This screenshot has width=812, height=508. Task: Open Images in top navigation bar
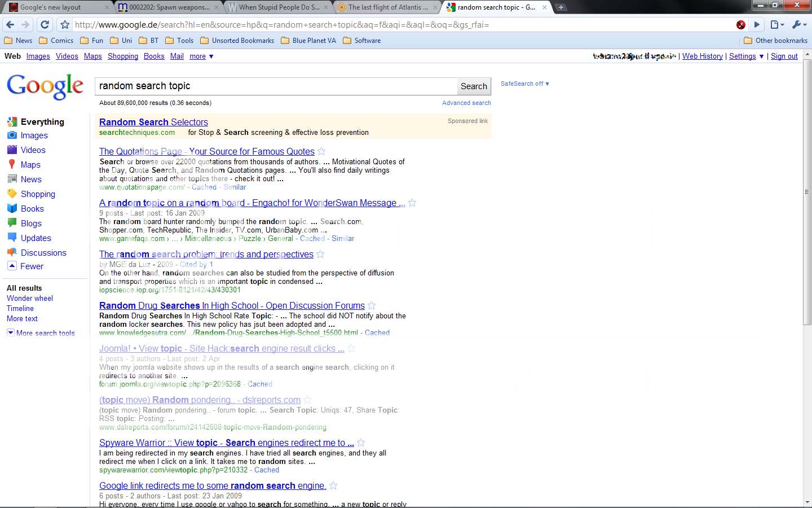38,56
